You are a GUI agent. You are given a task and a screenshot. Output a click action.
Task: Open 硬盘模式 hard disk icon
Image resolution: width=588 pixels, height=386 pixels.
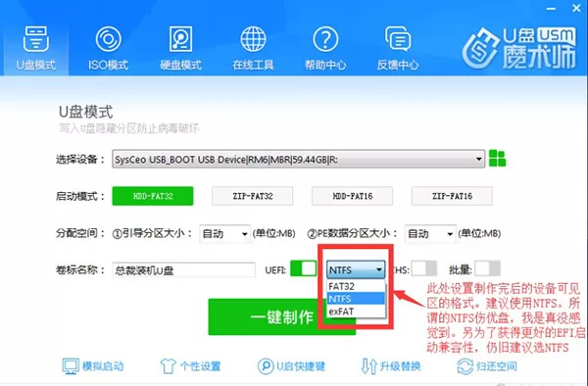pyautogui.click(x=180, y=39)
